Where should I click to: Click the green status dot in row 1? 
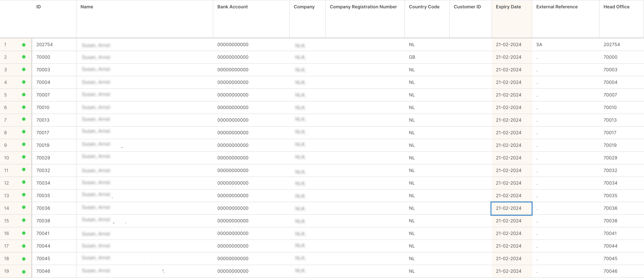(24, 45)
